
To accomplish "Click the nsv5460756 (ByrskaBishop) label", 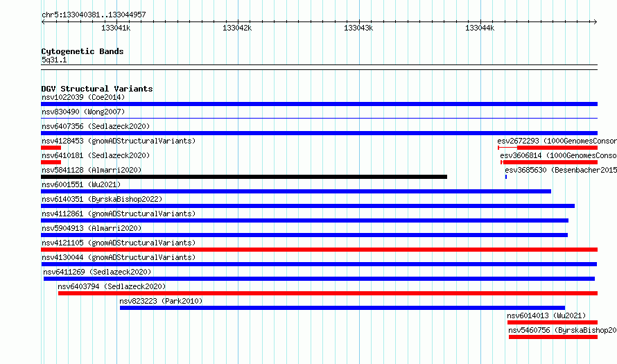I will pyautogui.click(x=562, y=330).
